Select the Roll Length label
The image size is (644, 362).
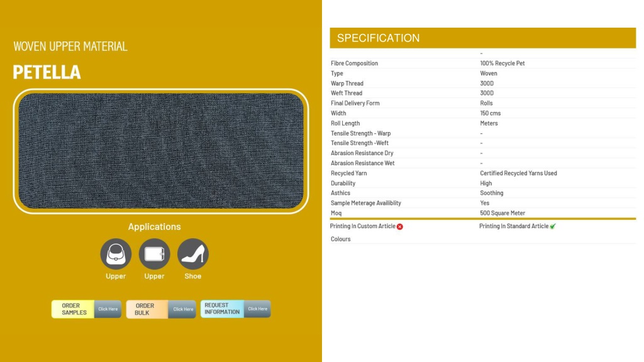pyautogui.click(x=345, y=123)
